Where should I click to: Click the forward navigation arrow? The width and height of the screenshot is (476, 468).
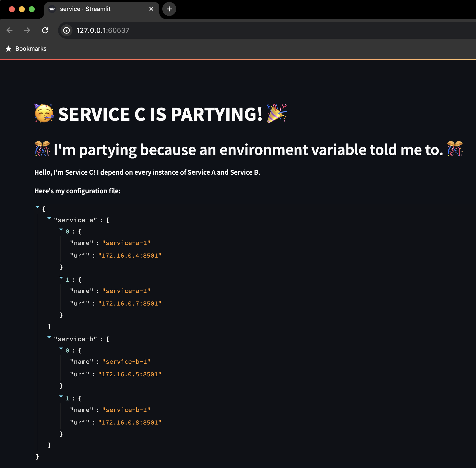click(x=27, y=30)
